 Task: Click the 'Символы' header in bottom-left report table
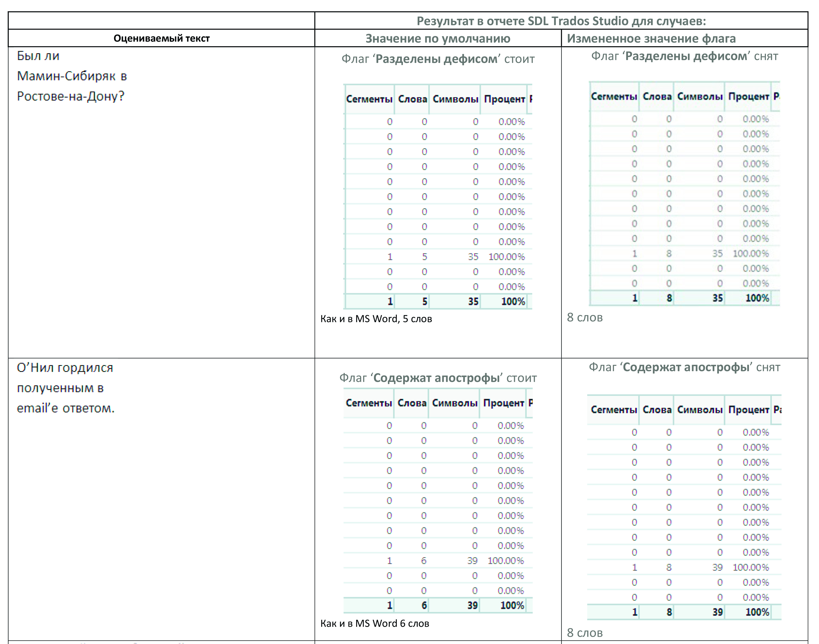[455, 403]
